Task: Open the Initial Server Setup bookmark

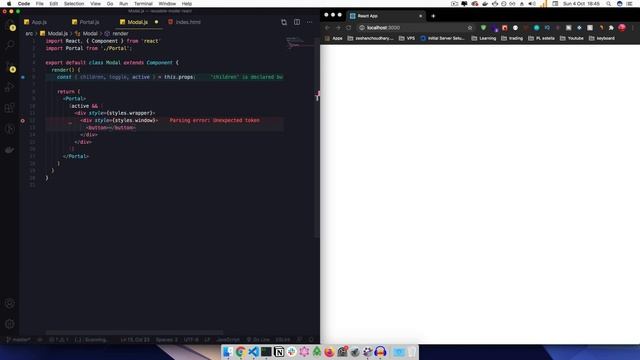Action: click(442, 38)
